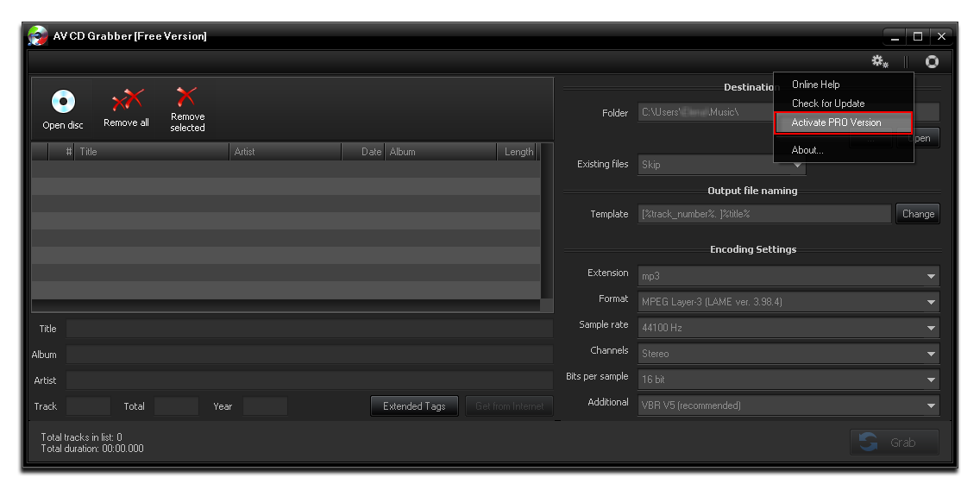Choose Check for Update menu entry
Screen dimensions: 980x490
coord(827,104)
